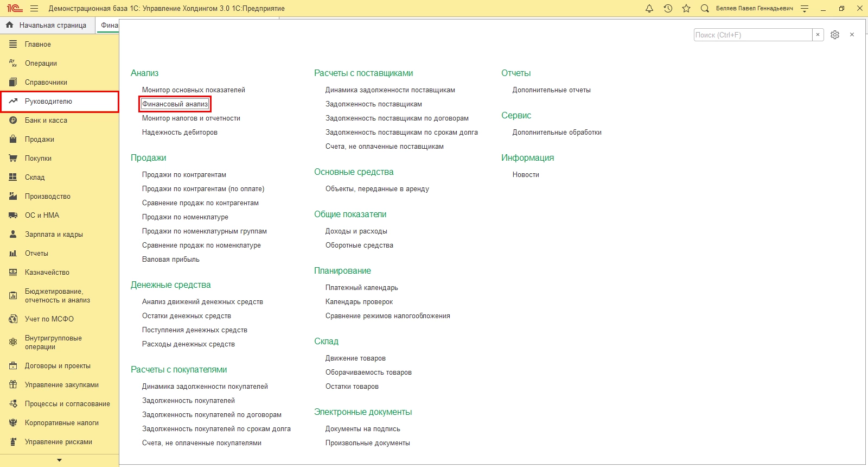Clear the search field with x button
This screenshot has width=868, height=467.
click(x=818, y=35)
